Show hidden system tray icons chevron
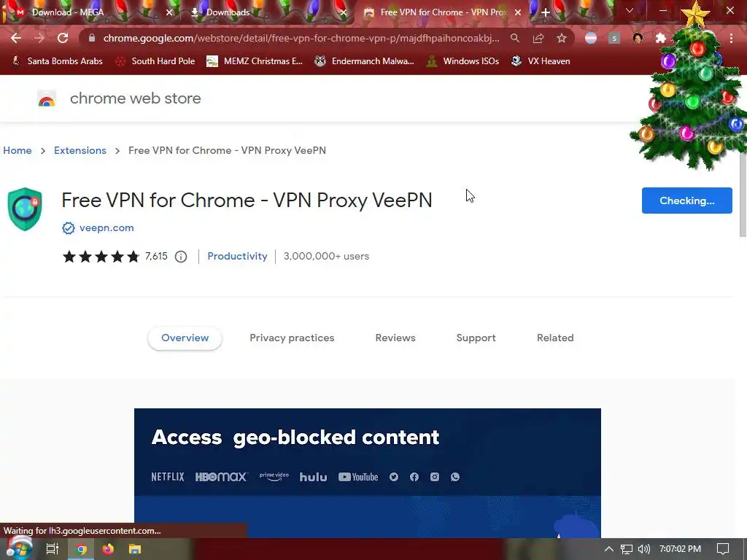The width and height of the screenshot is (747, 560). pos(609,549)
